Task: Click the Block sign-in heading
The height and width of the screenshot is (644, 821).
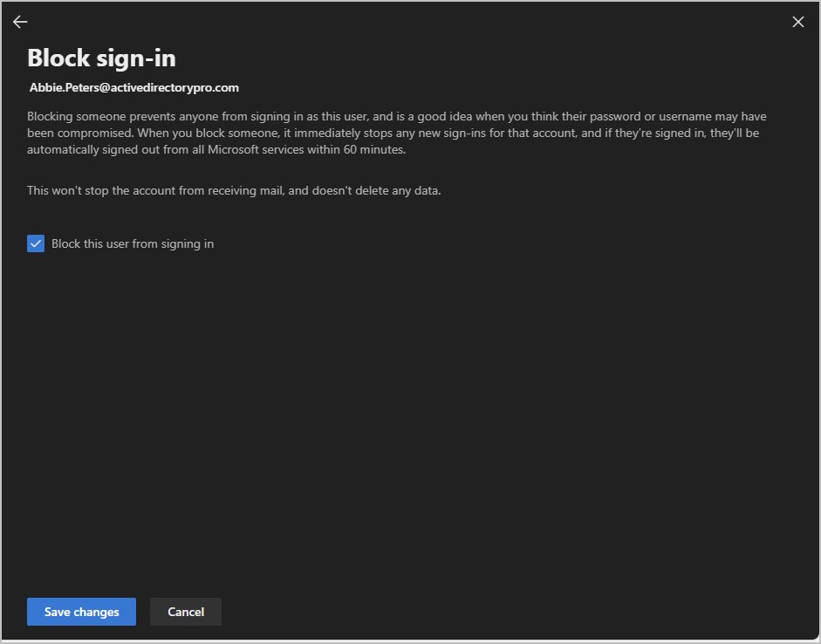Action: tap(101, 58)
